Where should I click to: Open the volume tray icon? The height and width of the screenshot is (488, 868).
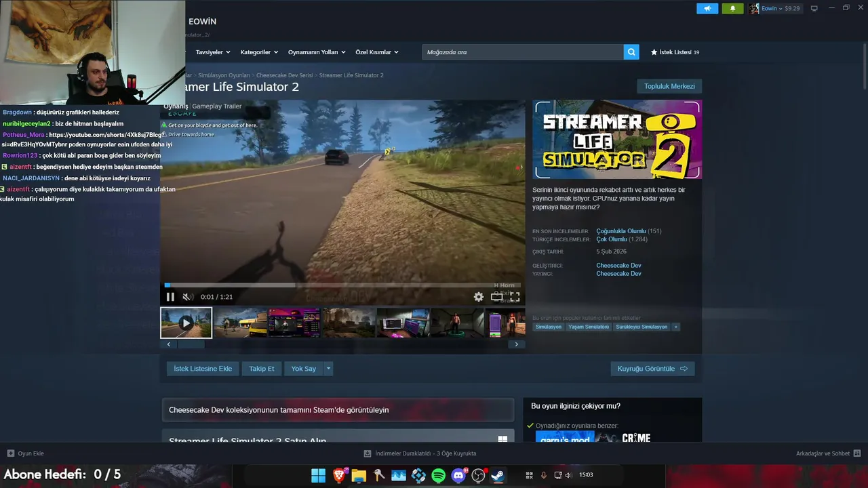pyautogui.click(x=569, y=475)
